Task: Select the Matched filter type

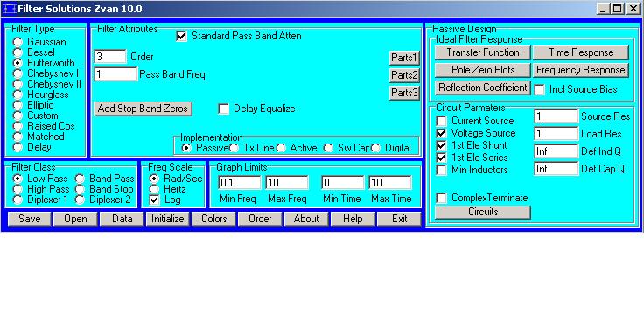Action: click(17, 136)
